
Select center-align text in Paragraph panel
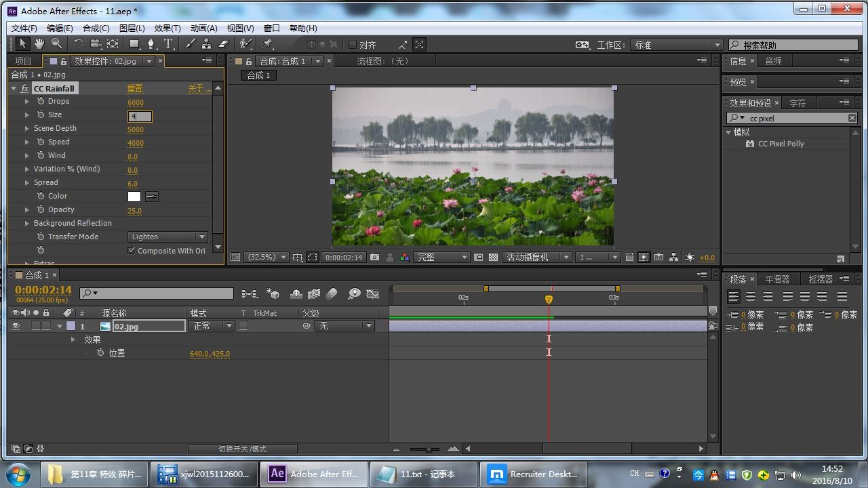[750, 297]
